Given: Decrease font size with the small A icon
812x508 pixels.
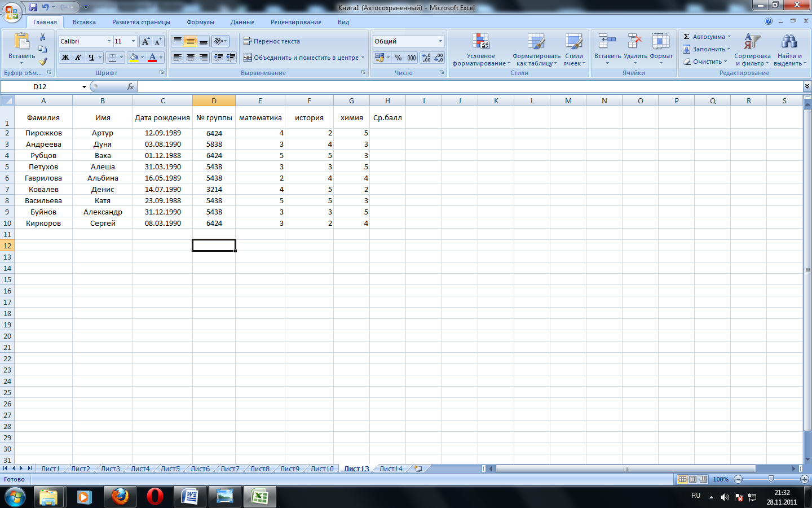Looking at the screenshot, I should click(158, 41).
